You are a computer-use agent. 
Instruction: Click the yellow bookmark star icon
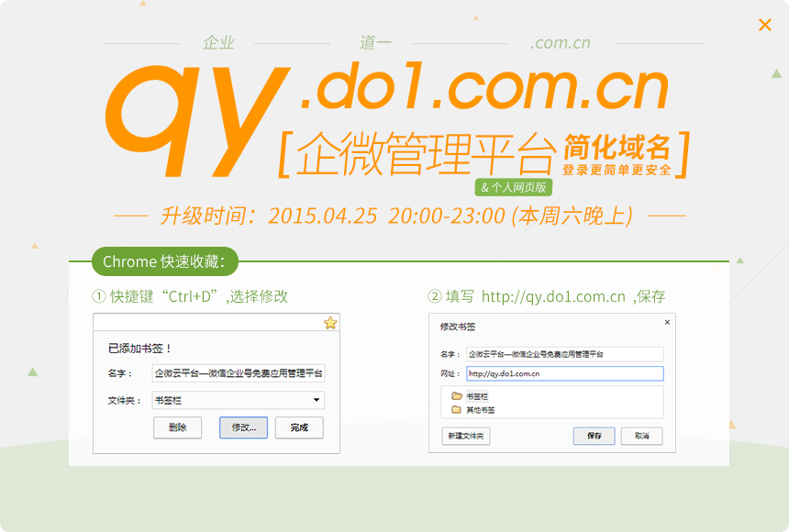pyautogui.click(x=330, y=323)
